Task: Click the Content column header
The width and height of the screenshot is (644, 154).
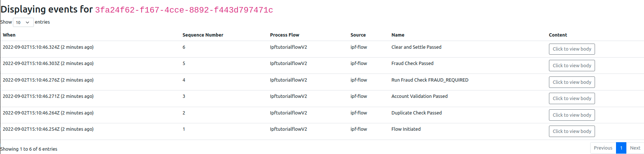Action: tap(558, 35)
